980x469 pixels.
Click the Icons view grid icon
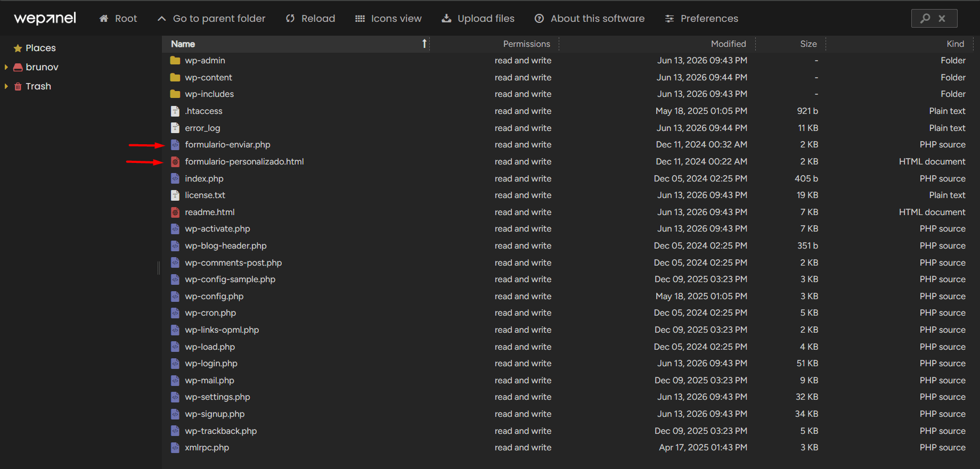(x=360, y=19)
